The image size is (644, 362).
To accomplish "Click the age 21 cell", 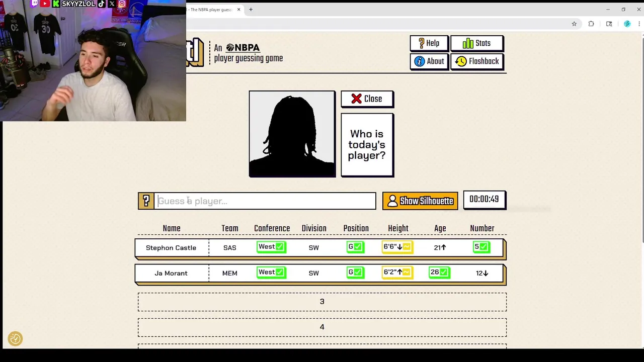I will click(440, 247).
